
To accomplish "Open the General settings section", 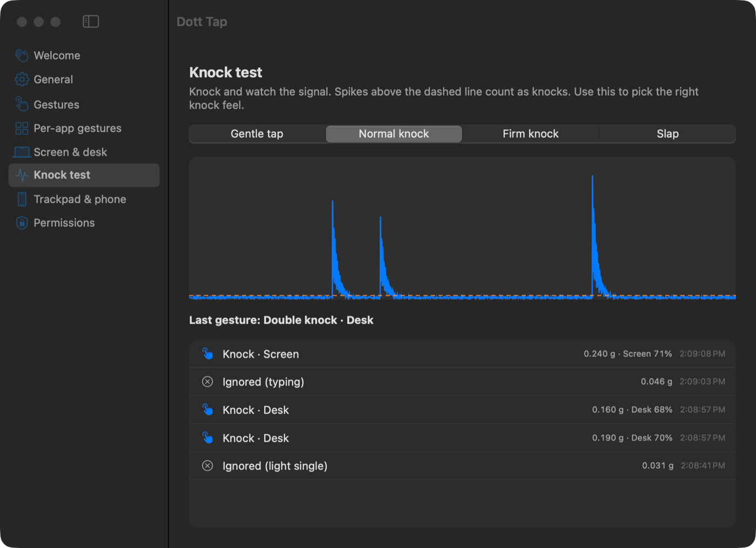I will point(84,79).
